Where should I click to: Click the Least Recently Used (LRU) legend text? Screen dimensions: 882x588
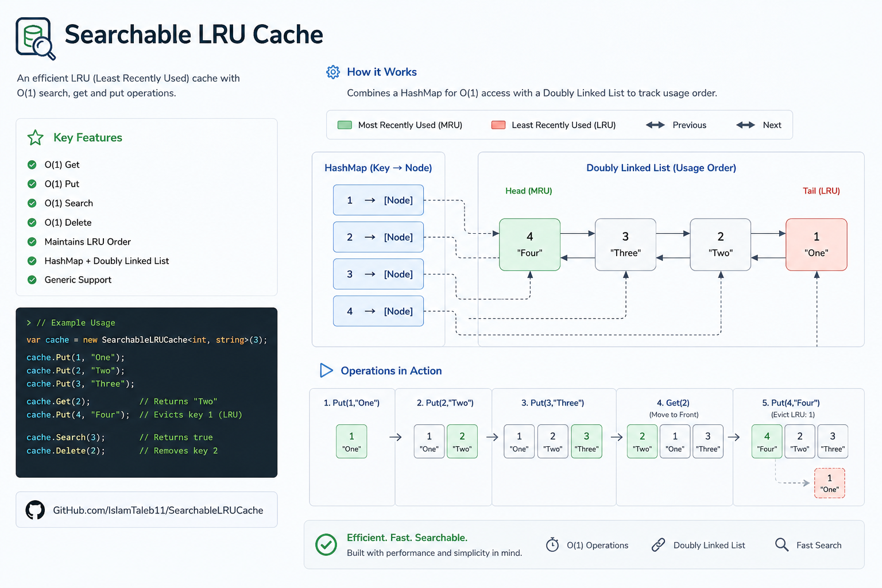pyautogui.click(x=563, y=125)
